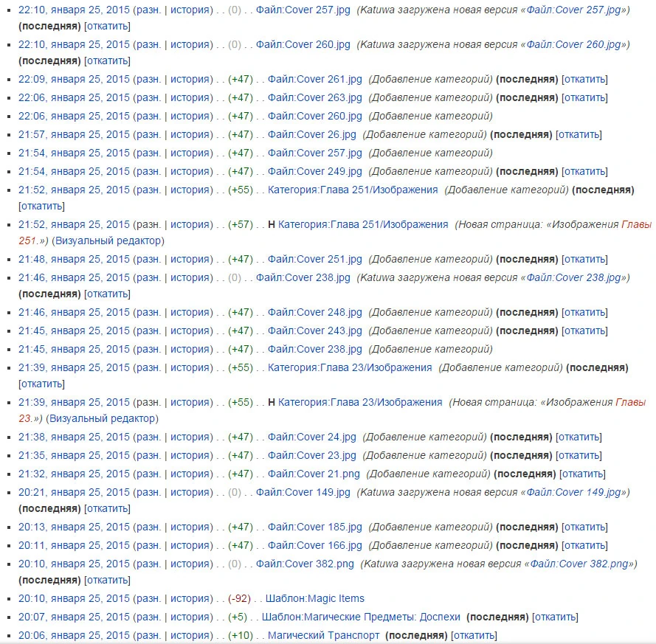Click откатить for Cover 24.jpg
The height and width of the screenshot is (644, 656).
click(x=579, y=437)
